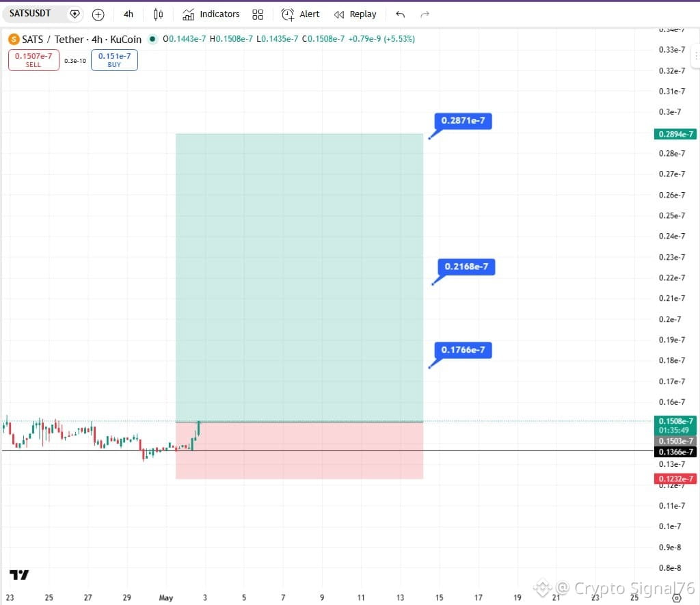Click the 0.2e-7 price axis label

pos(670,319)
